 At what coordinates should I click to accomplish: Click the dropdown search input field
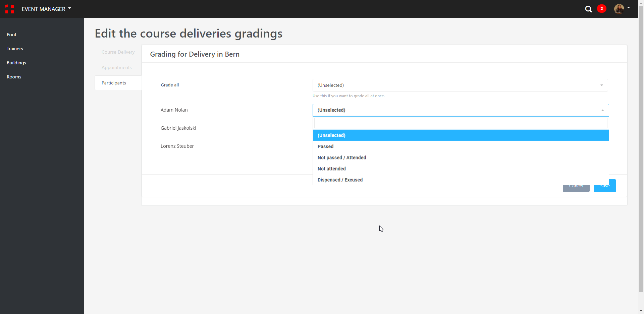[x=461, y=123]
